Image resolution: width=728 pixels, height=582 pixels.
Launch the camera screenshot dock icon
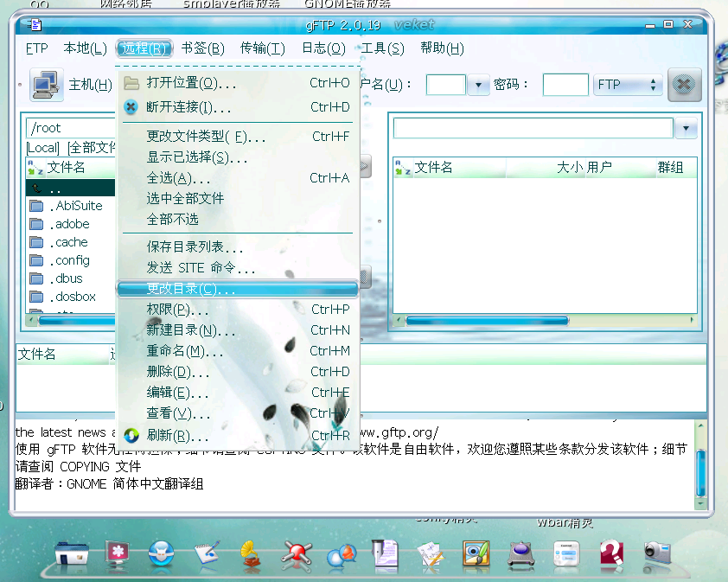pyautogui.click(x=658, y=553)
